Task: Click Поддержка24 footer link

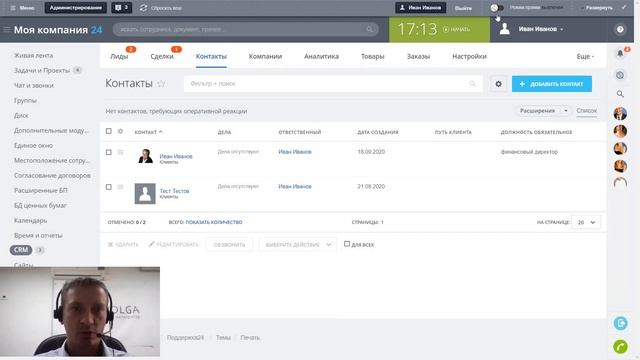Action: (x=185, y=338)
